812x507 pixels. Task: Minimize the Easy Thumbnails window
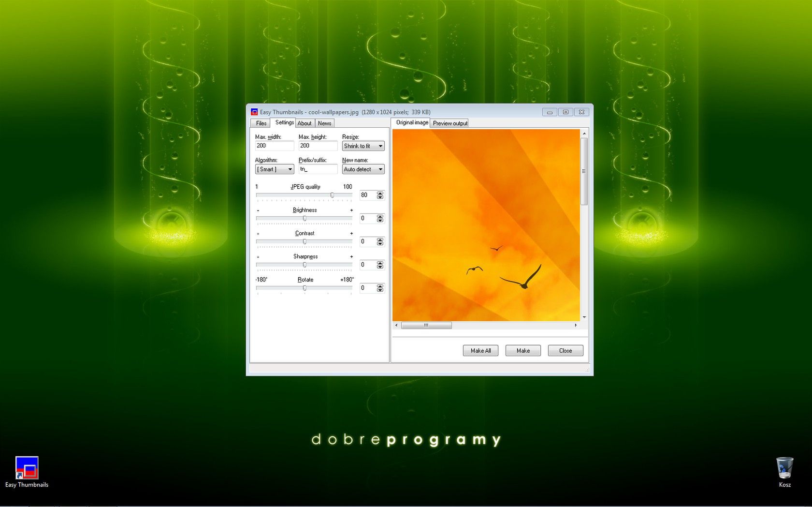pos(550,112)
